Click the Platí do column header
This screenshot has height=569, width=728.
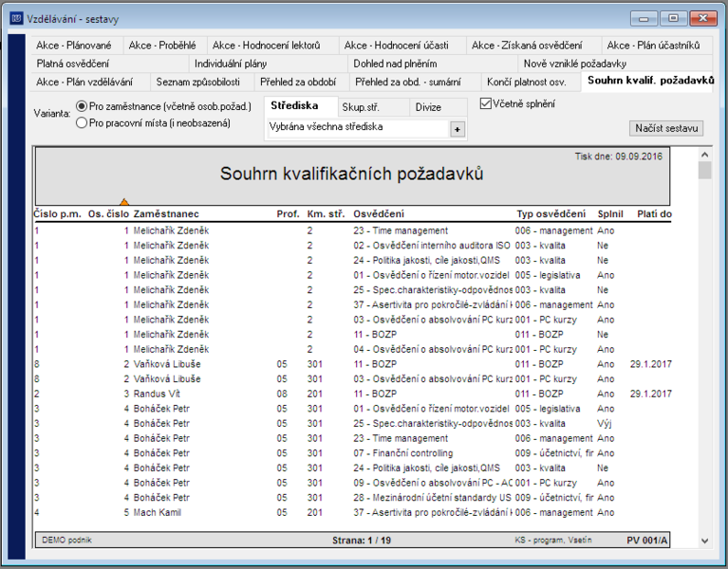(654, 214)
